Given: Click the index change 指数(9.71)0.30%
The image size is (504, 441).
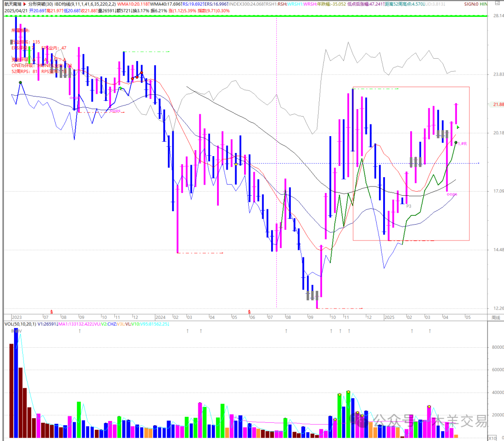Looking at the screenshot, I should click(x=213, y=11).
